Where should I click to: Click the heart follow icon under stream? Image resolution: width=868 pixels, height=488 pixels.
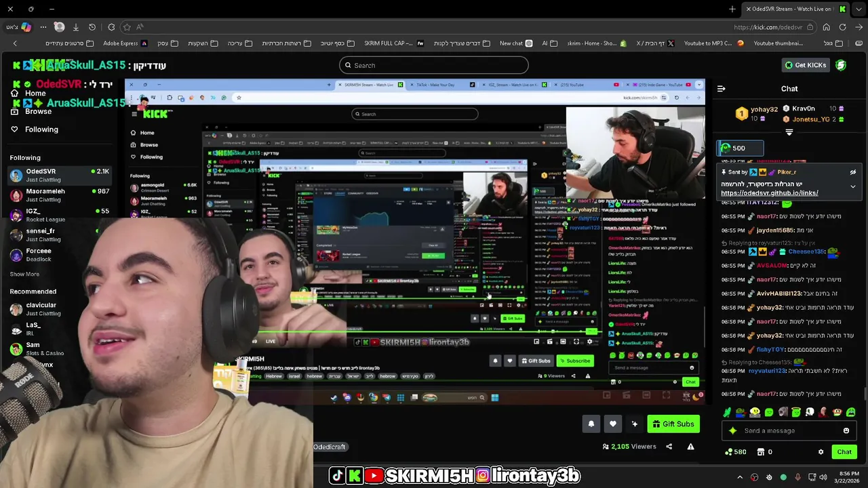point(613,424)
